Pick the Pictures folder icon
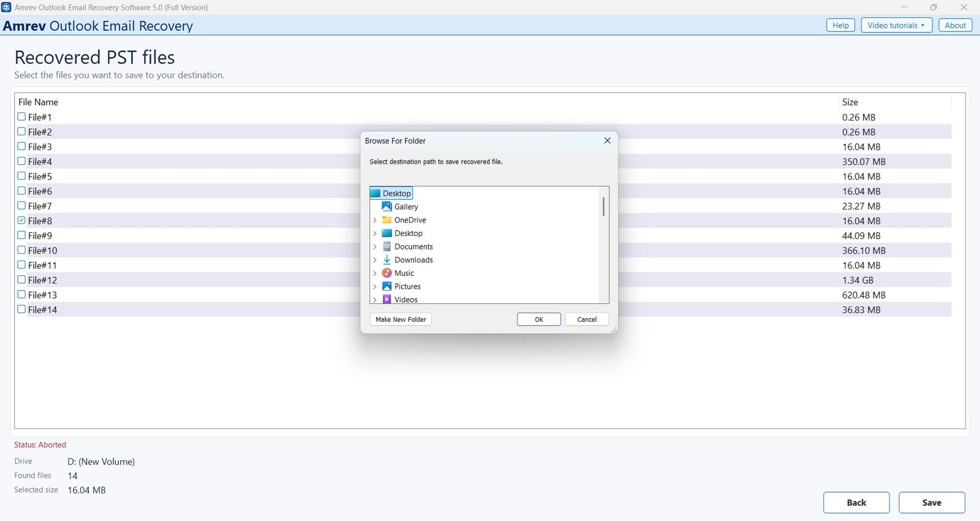 click(386, 286)
